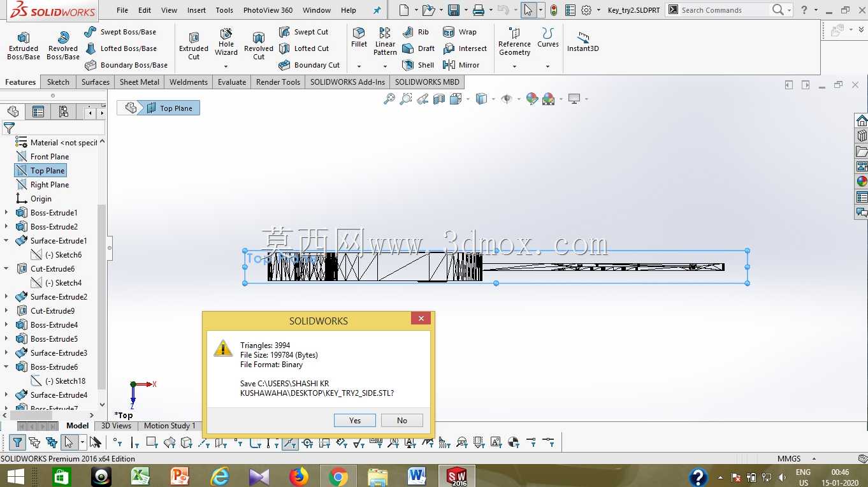This screenshot has width=868, height=487.
Task: Click the Wrap tool
Action: pyautogui.click(x=459, y=32)
